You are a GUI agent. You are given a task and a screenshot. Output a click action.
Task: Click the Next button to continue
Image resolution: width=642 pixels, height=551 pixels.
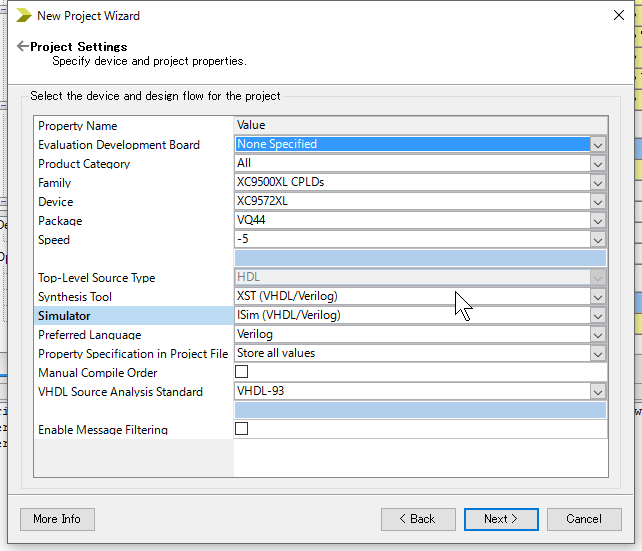coord(501,519)
